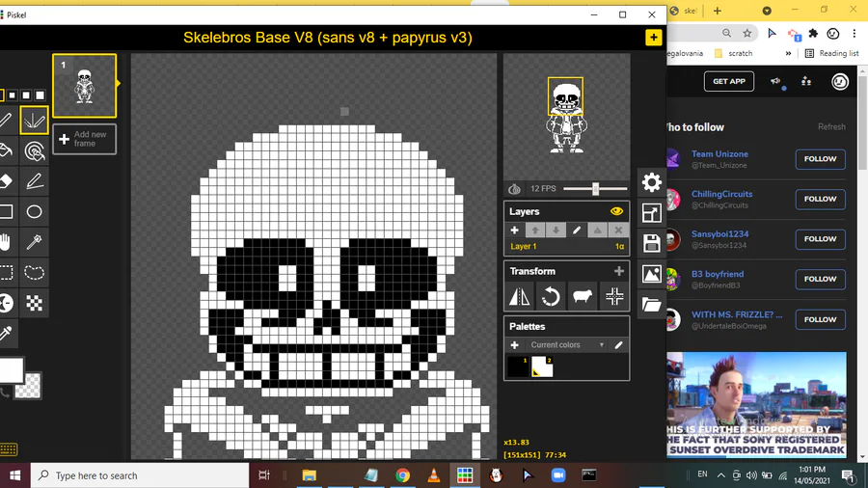Open the resize canvas panel
Screen dimensions: 868x488
(652, 212)
